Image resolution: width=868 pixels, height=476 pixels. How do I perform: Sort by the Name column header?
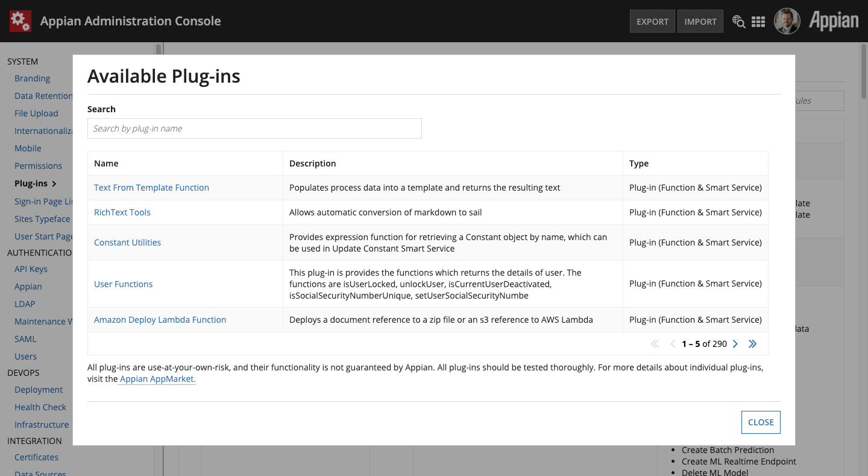(185, 163)
